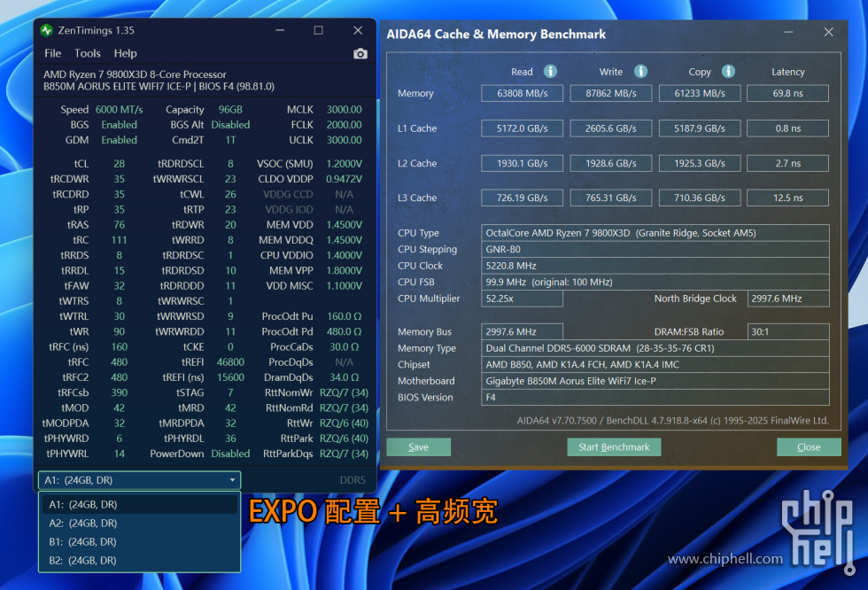Click the L1 Cache Write field 2605.6 GB/s
This screenshot has width=868, height=590.
611,128
